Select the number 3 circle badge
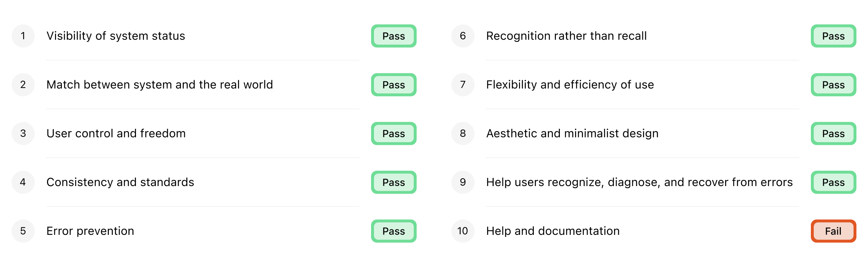The image size is (868, 267). pyautogui.click(x=23, y=134)
